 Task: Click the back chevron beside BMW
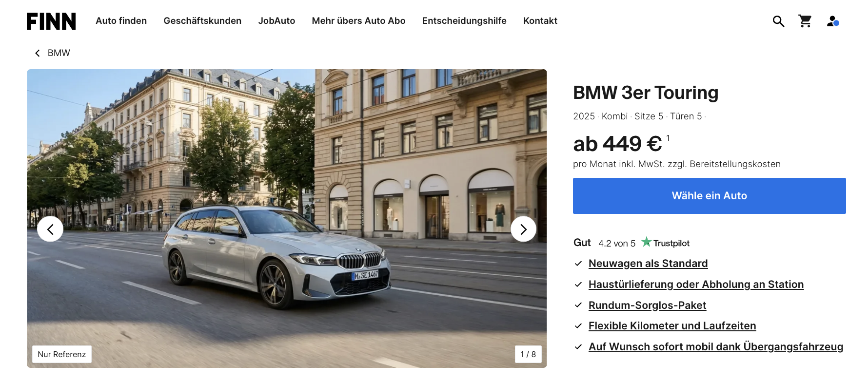38,53
